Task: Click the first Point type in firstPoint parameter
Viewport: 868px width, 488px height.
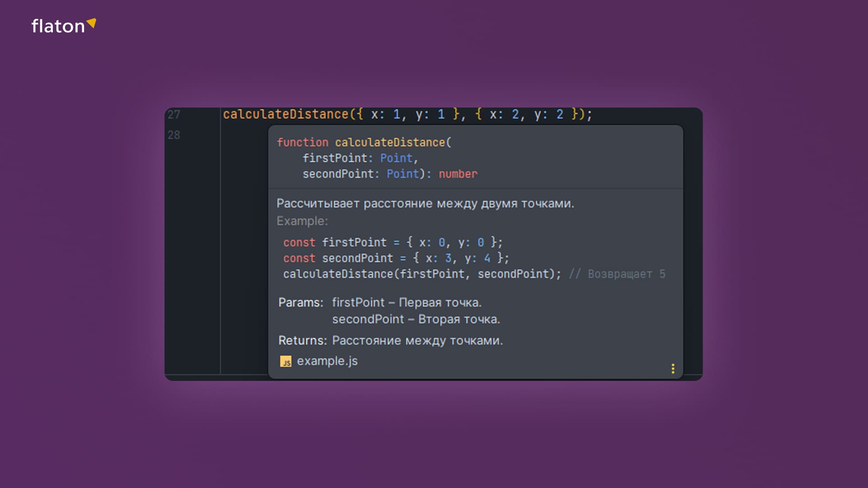Action: 396,158
